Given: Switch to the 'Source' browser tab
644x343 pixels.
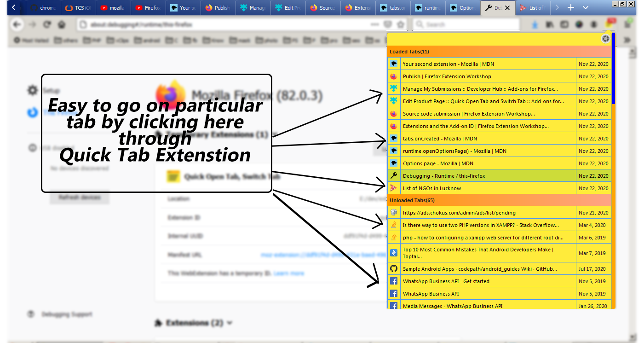Looking at the screenshot, I should (322, 8).
